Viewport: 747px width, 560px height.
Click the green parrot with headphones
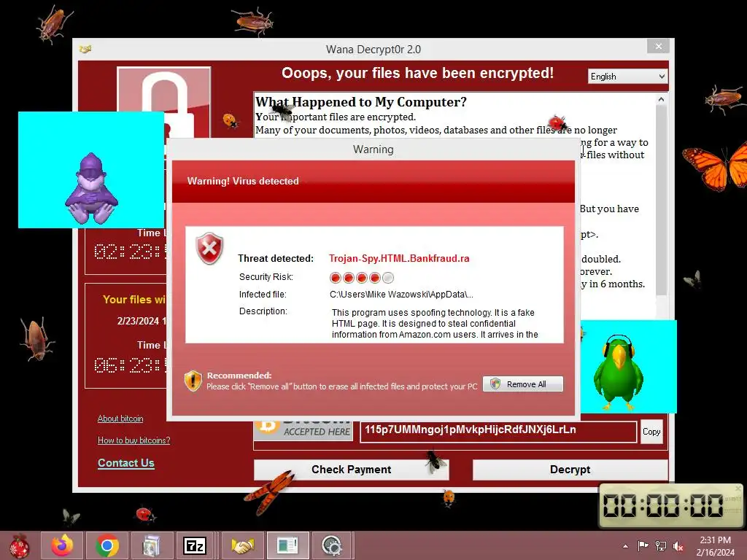pyautogui.click(x=618, y=373)
